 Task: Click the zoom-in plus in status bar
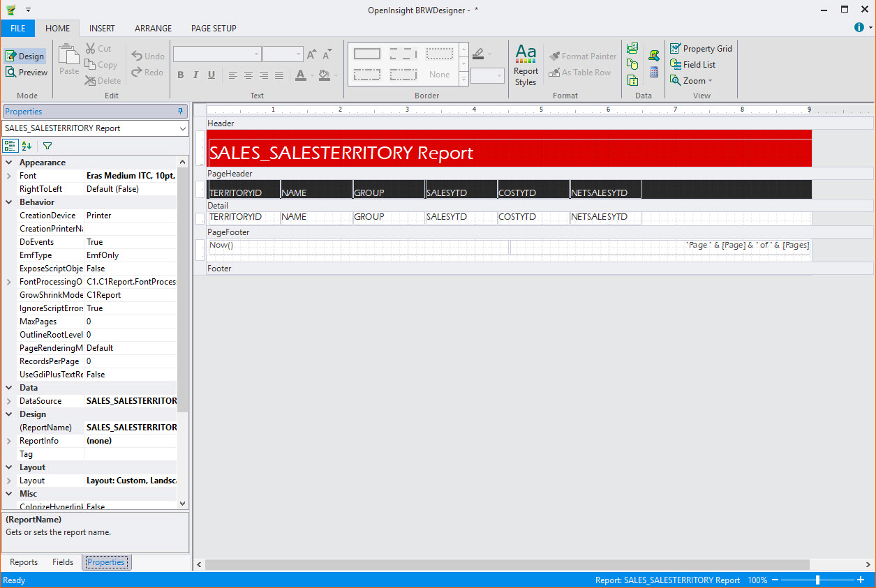861,580
